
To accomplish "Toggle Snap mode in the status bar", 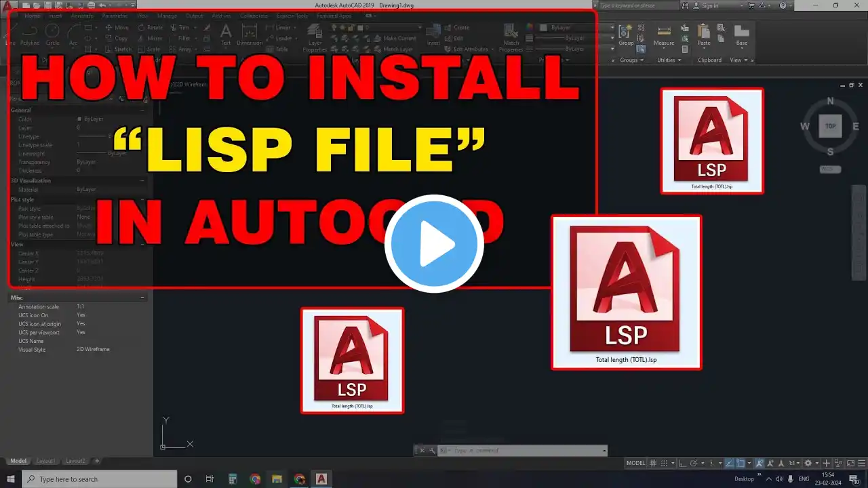I will [x=664, y=463].
